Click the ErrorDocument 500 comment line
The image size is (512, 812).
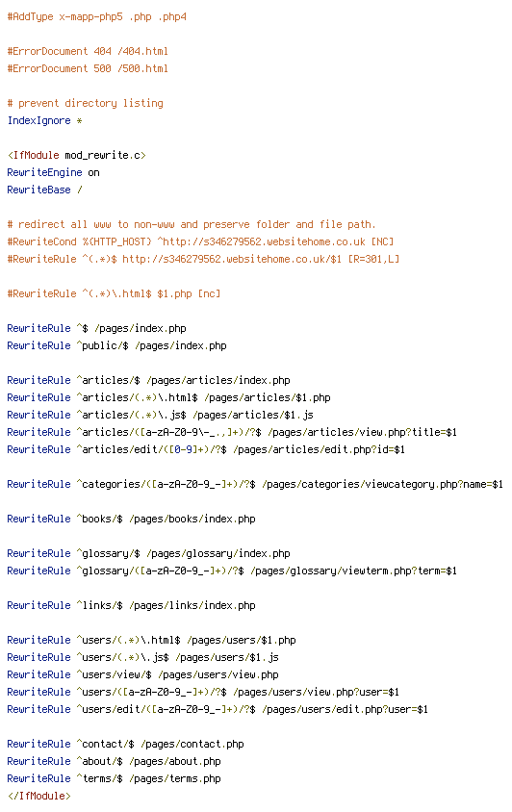(x=88, y=68)
